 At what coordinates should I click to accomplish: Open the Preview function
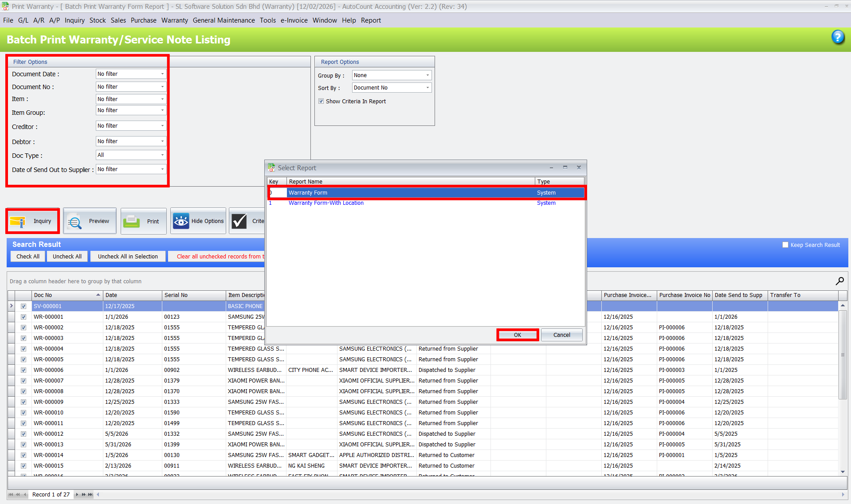pos(90,221)
